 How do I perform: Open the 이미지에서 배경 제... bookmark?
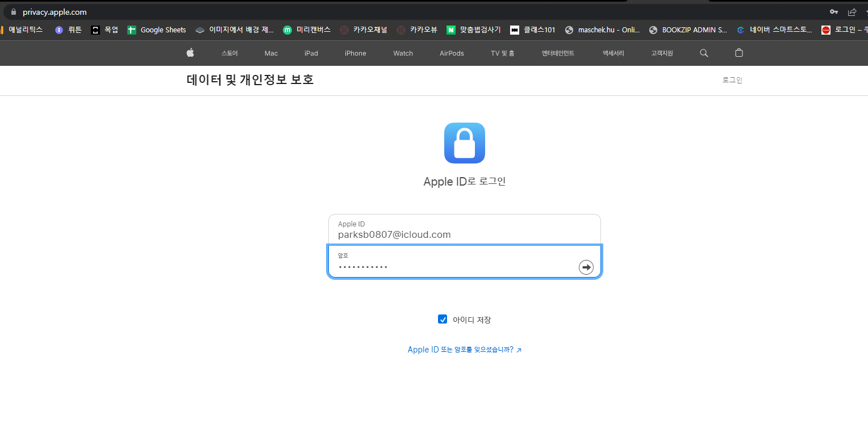point(235,30)
